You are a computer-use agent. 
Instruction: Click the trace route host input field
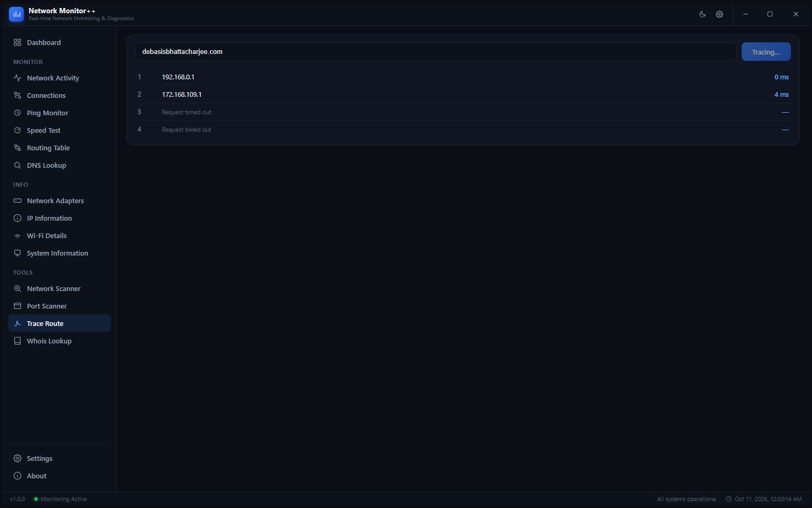click(436, 52)
